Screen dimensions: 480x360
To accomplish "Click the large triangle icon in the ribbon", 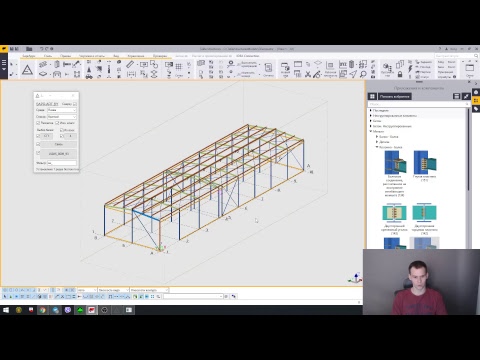I will (x=27, y=70).
